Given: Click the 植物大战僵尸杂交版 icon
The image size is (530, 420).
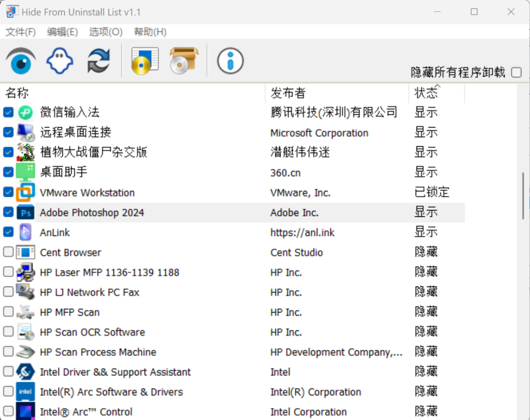Looking at the screenshot, I should point(26,153).
